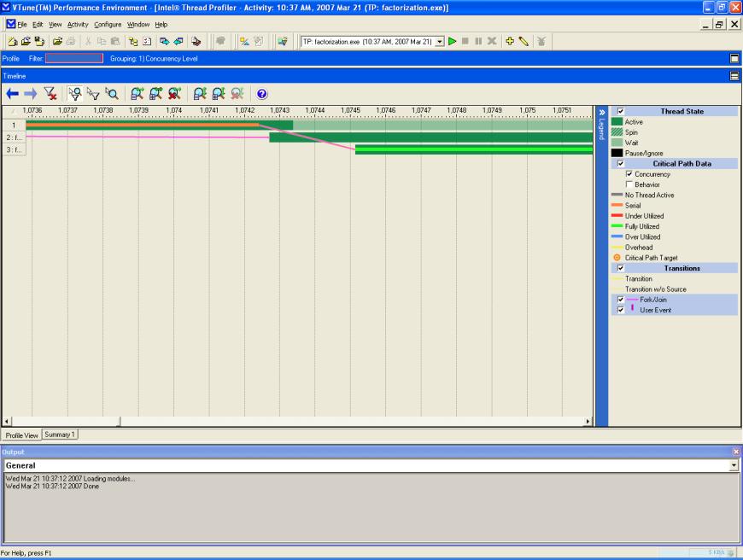Click the blue help question mark icon
This screenshot has height=560, width=743.
click(262, 94)
